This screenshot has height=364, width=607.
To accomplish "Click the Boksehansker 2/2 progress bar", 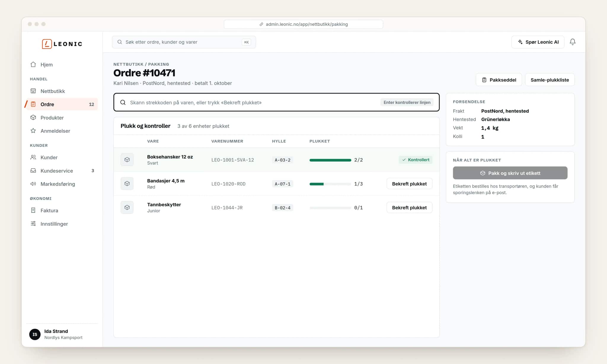I will tap(330, 160).
